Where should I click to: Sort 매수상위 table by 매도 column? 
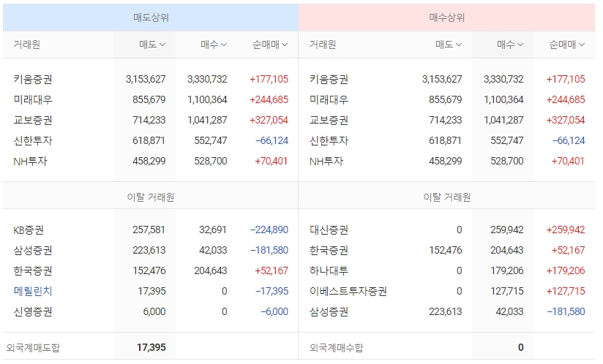click(449, 45)
